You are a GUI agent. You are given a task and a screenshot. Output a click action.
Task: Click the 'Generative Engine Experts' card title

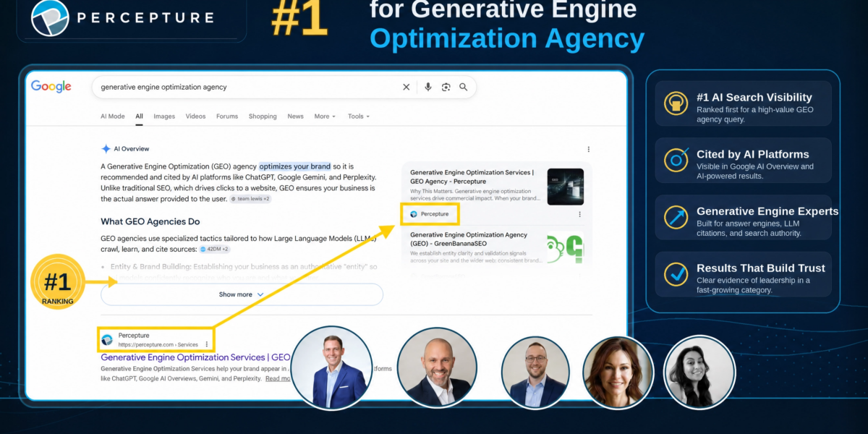(x=767, y=211)
